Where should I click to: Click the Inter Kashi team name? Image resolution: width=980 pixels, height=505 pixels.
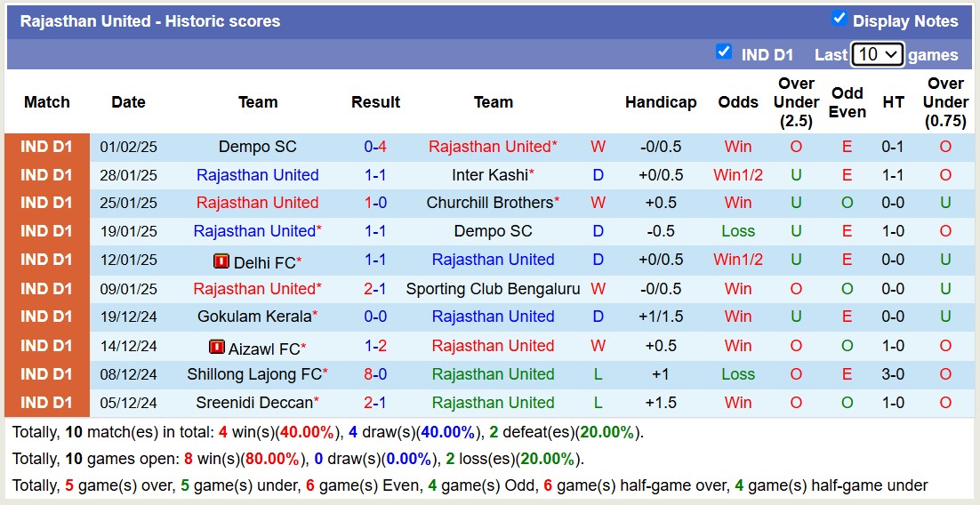(489, 175)
